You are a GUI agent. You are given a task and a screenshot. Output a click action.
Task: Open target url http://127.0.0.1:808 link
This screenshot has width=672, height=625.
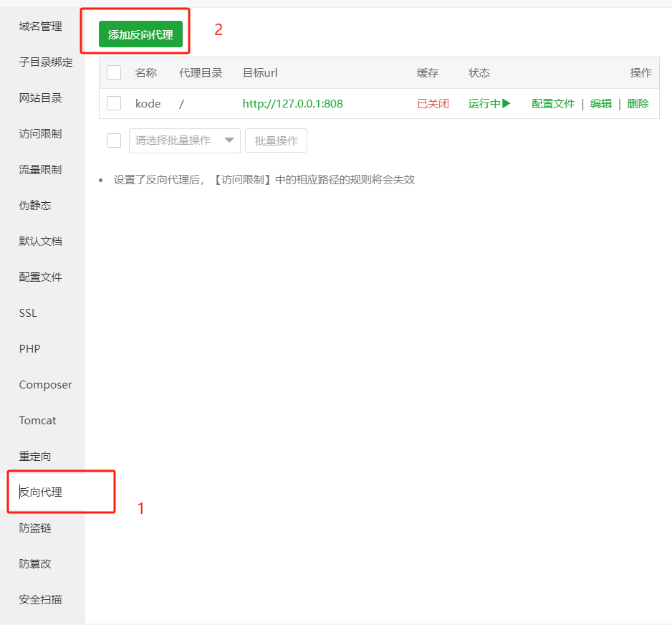pos(293,104)
